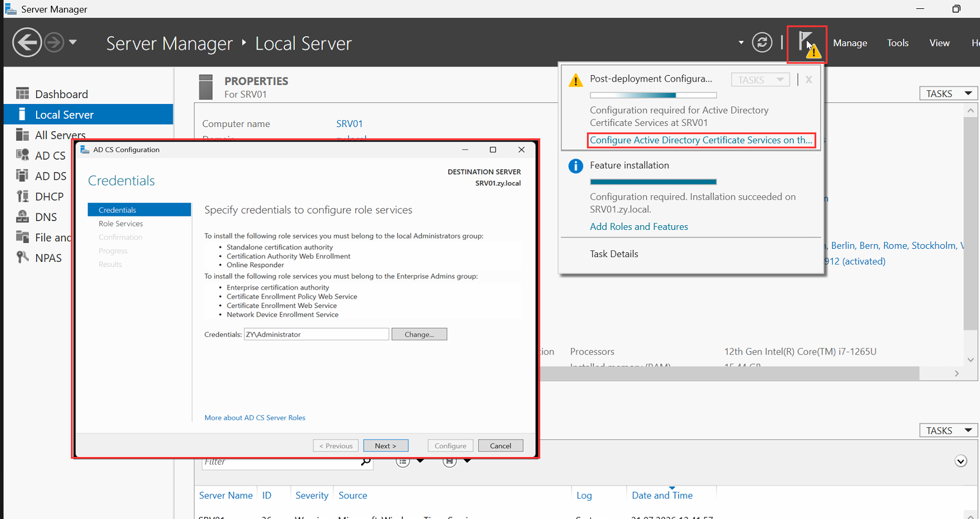
Task: Click the Berlin, Bern, Rome time zone link
Action: [895, 245]
